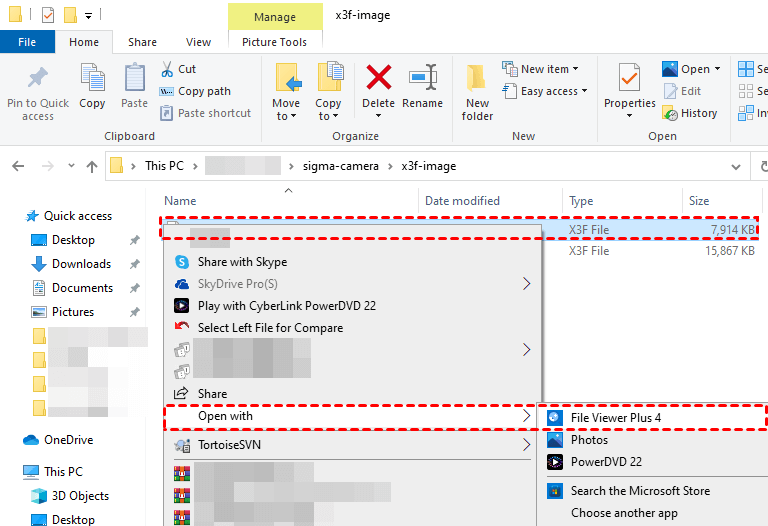This screenshot has height=526, width=768.
Task: Open file with Photos app
Action: (654, 440)
